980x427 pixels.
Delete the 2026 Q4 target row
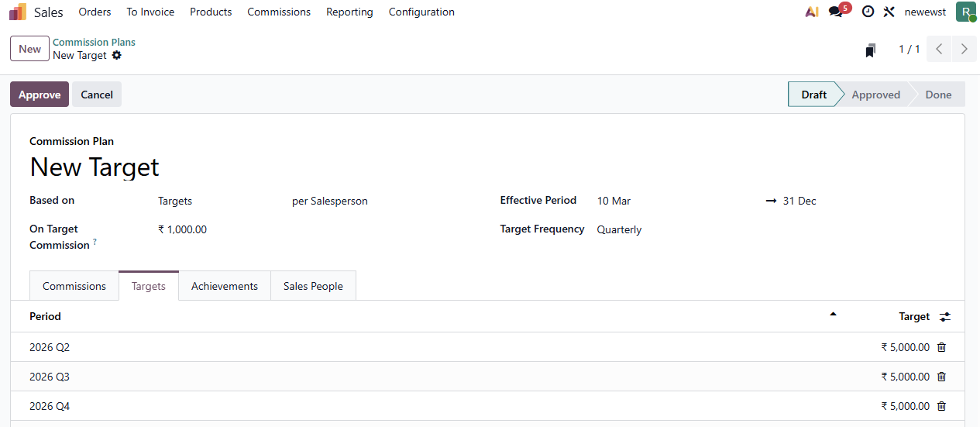tap(941, 406)
